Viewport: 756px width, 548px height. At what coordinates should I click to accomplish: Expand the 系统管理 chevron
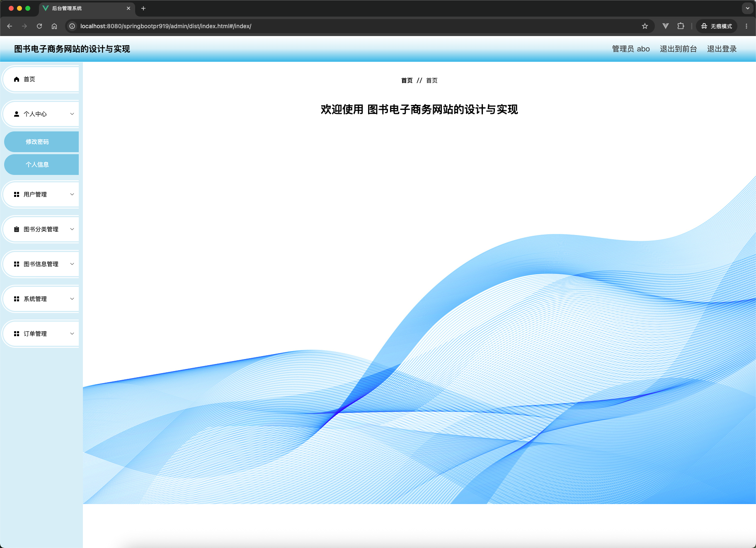(x=72, y=299)
